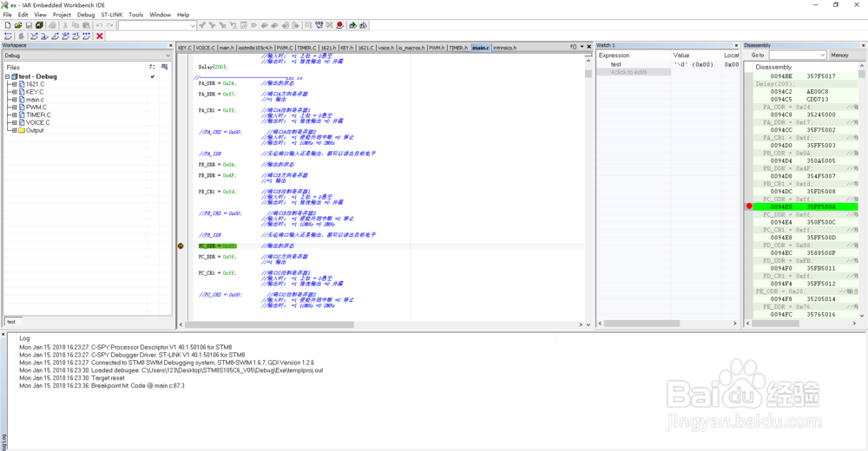Select the test tab at Workspace bottom
The height and width of the screenshot is (451, 868).
11,322
